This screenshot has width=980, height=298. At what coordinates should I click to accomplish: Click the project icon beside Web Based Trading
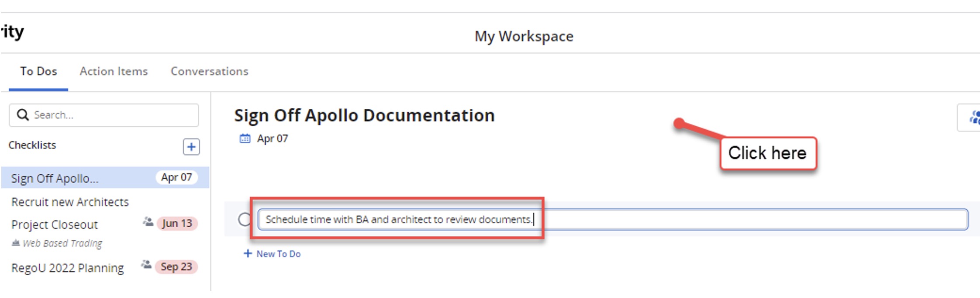16,243
